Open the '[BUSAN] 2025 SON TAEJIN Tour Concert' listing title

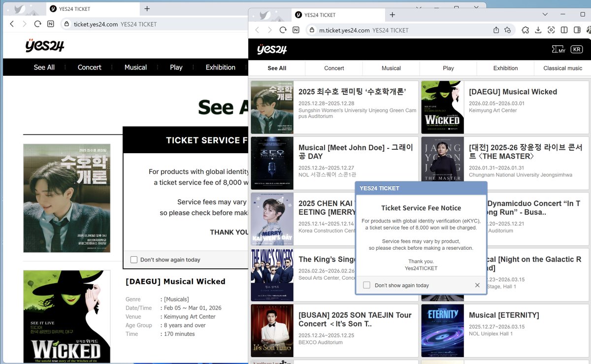(x=355, y=319)
